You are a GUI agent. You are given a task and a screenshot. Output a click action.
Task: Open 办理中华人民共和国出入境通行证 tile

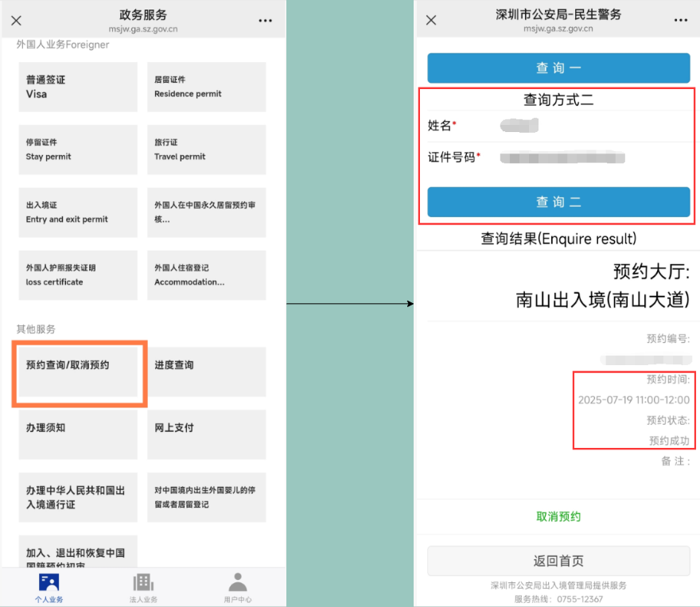pos(78,497)
